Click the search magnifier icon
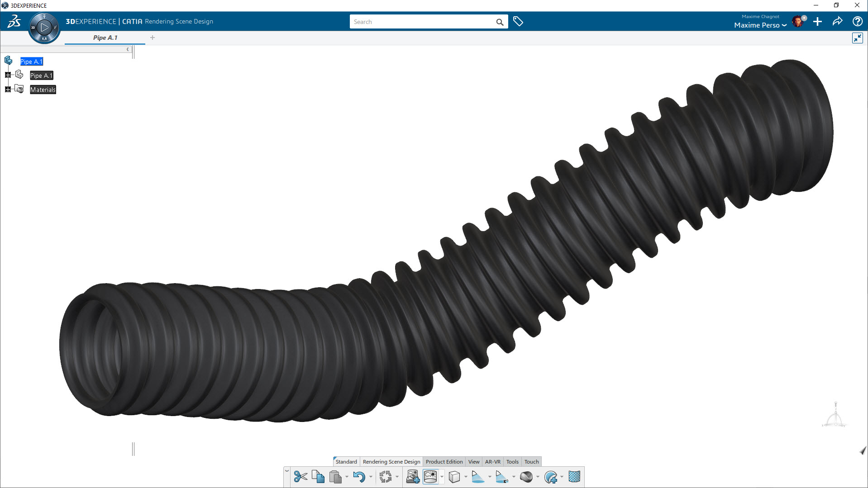Screen dimensions: 868x488 pyautogui.click(x=500, y=22)
